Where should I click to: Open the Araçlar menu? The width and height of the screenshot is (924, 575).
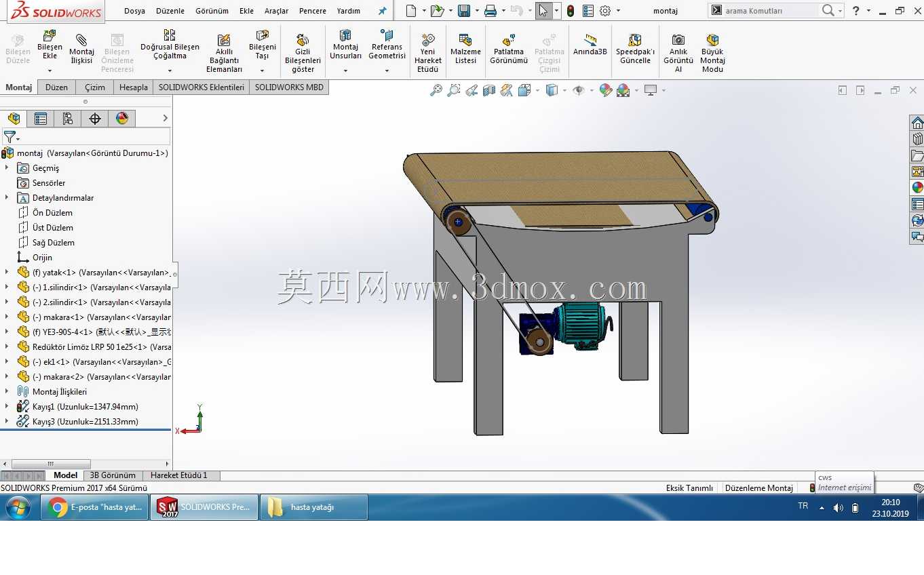(x=276, y=11)
